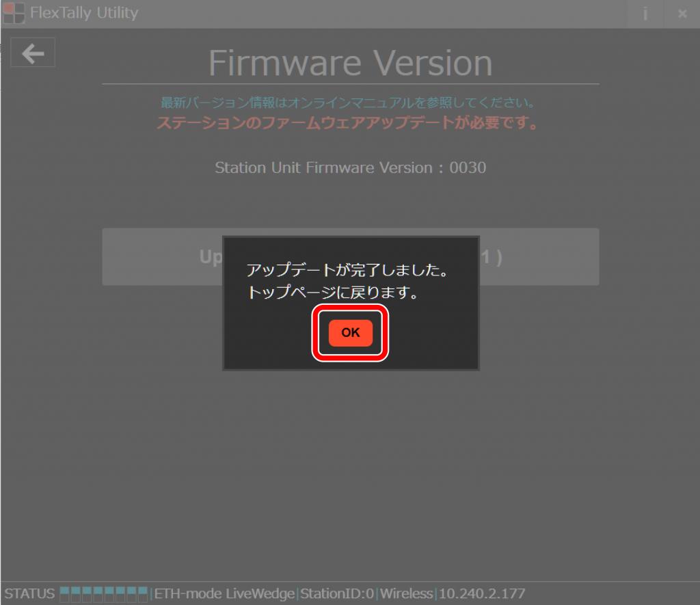The image size is (700, 605).
Task: Click IP address 10.240.2.177 in status bar
Action: (x=482, y=593)
